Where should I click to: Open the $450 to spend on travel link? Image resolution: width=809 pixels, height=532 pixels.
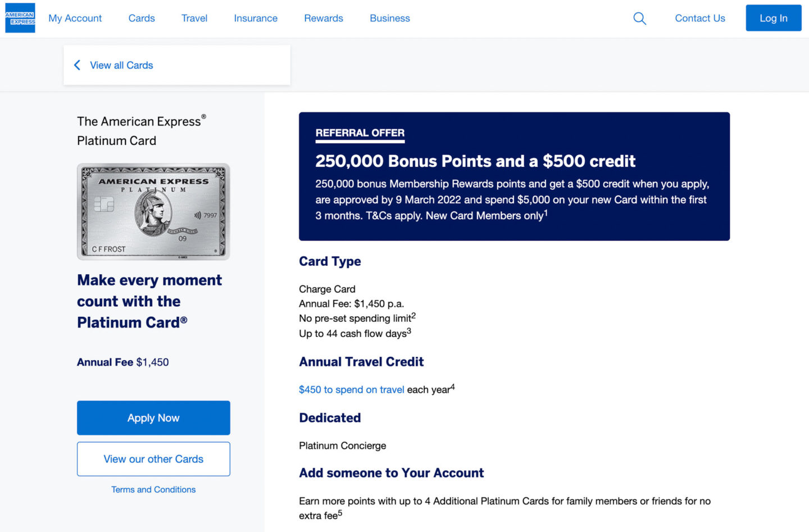pyautogui.click(x=351, y=390)
